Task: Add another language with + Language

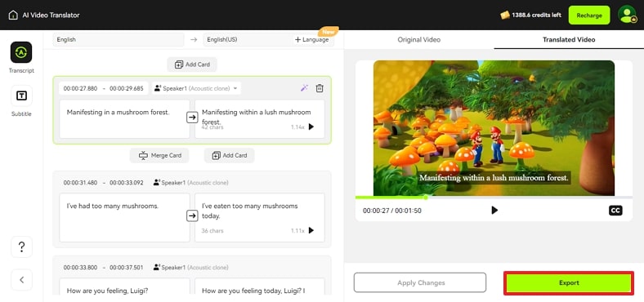Action: coord(311,40)
